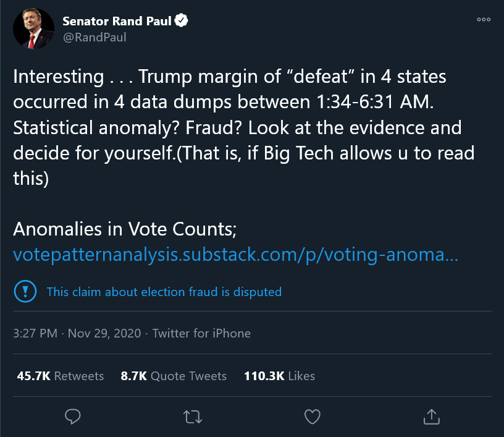This screenshot has height=437, width=504.
Task: Click the tweet body text
Action: [x=243, y=127]
